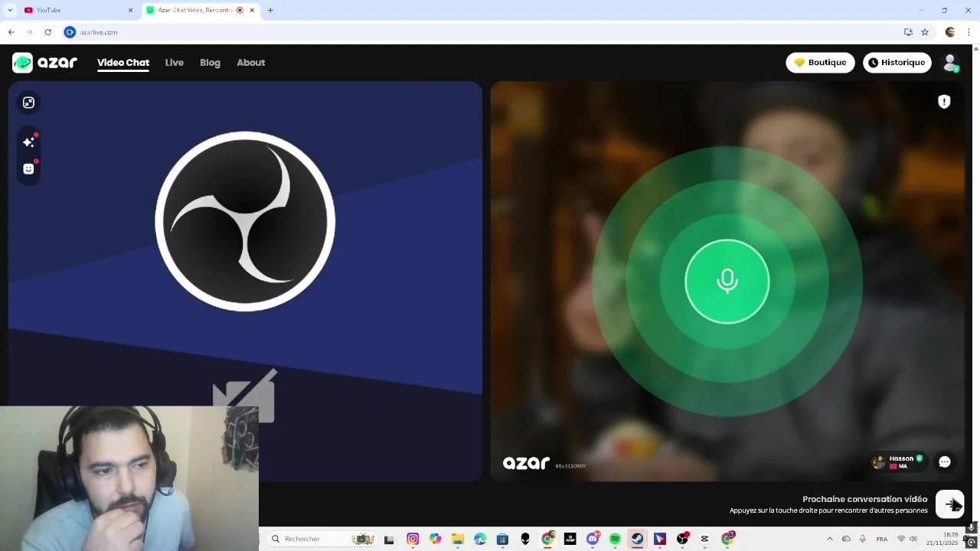Go back with the browser back arrow
Viewport: 980px width, 551px height.
coord(11,32)
